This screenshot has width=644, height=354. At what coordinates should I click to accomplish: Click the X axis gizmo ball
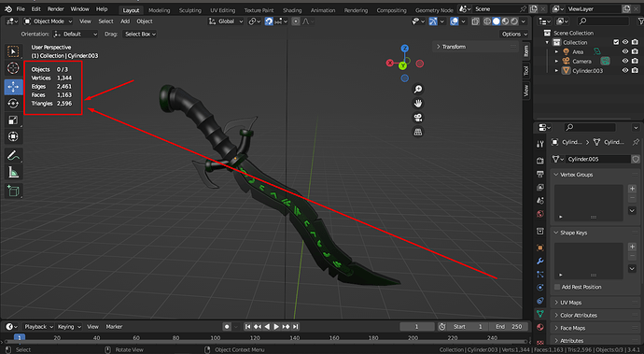(x=390, y=63)
